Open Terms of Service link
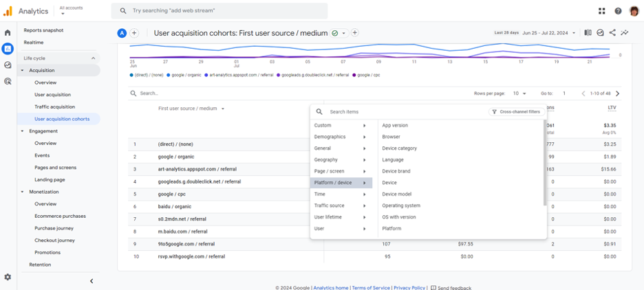The image size is (644, 290). [x=371, y=288]
